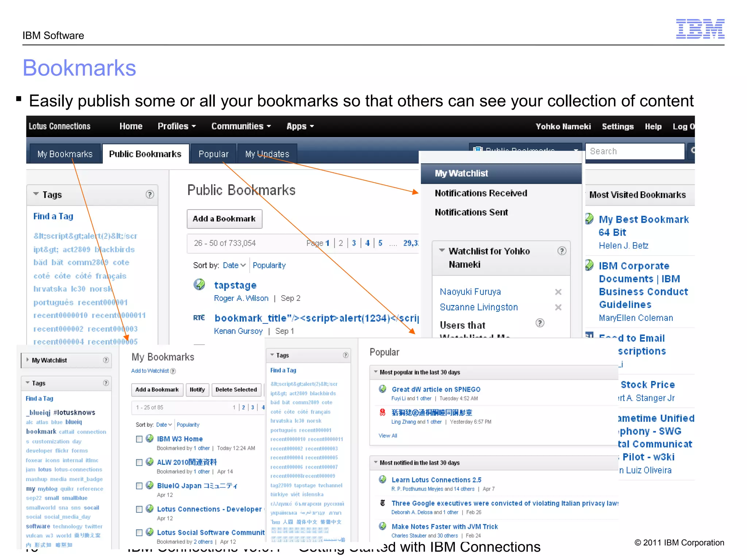Open the Sort by Date dropdown in Public Bookmarks
Screen dimensions: 747x560
tap(234, 265)
